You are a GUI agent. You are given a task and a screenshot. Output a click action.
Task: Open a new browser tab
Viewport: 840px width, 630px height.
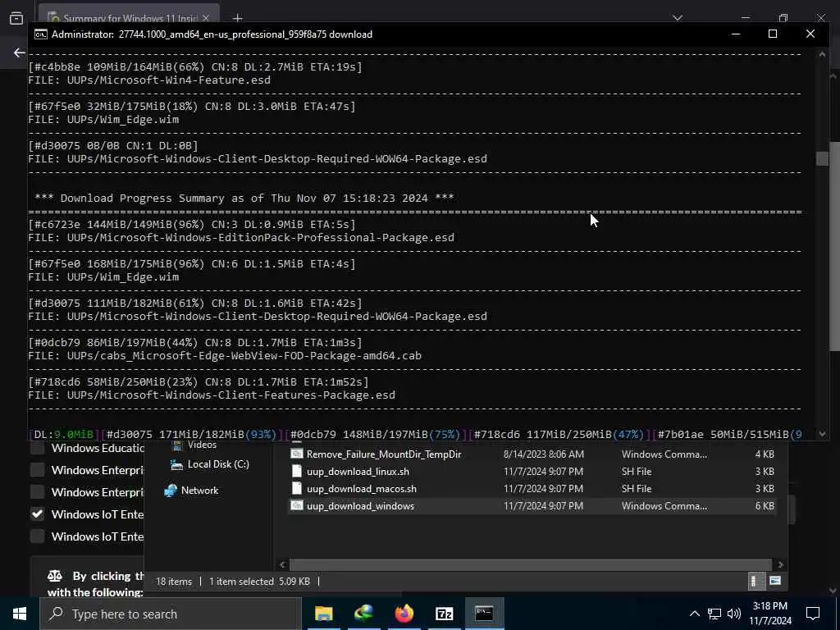[x=237, y=18]
